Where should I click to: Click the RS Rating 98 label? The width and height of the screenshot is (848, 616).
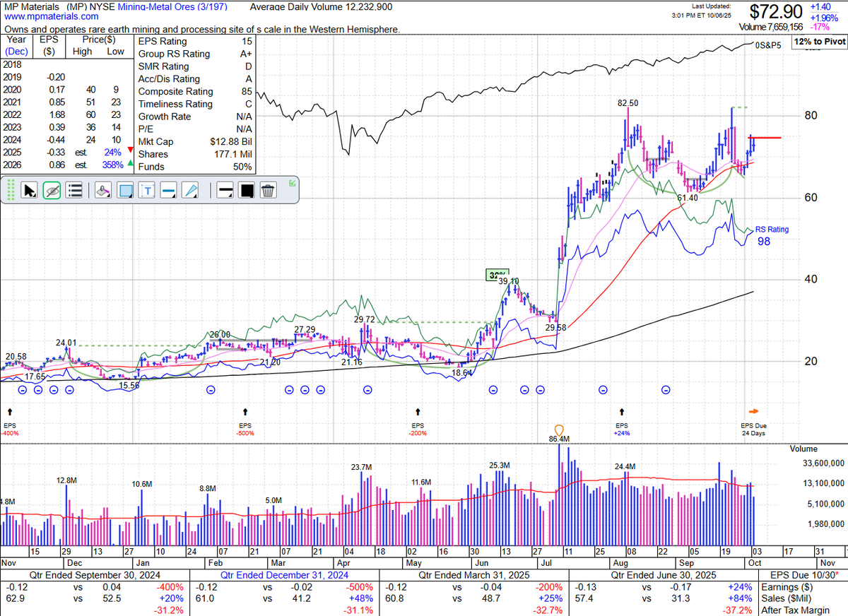pyautogui.click(x=772, y=235)
